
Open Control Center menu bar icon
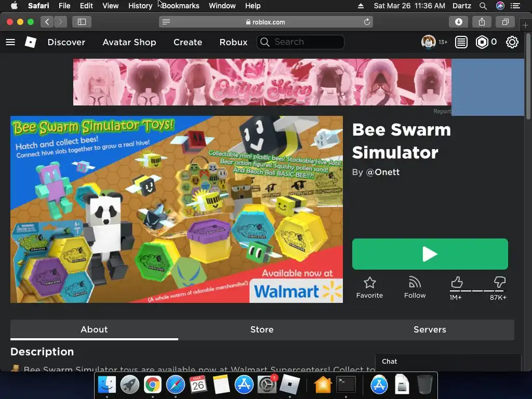coord(515,6)
